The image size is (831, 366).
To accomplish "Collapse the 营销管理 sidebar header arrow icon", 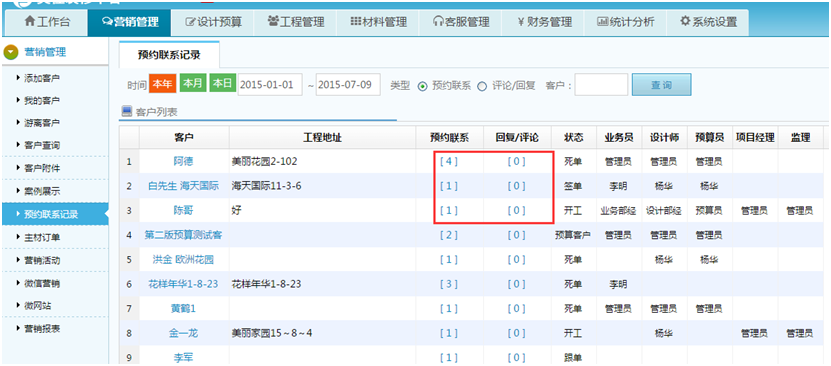I will pos(11,52).
